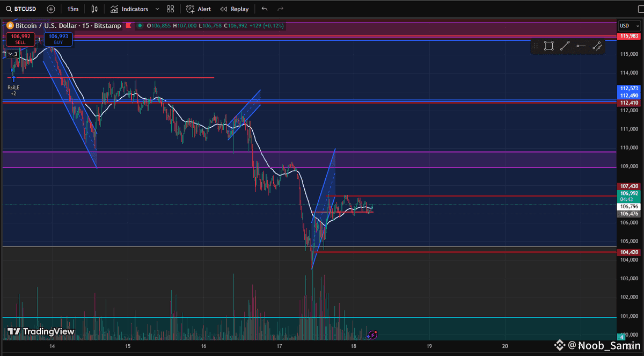Click the RsiLE +2 strategy marker
Screen dimensions: 644x356
pyautogui.click(x=13, y=90)
